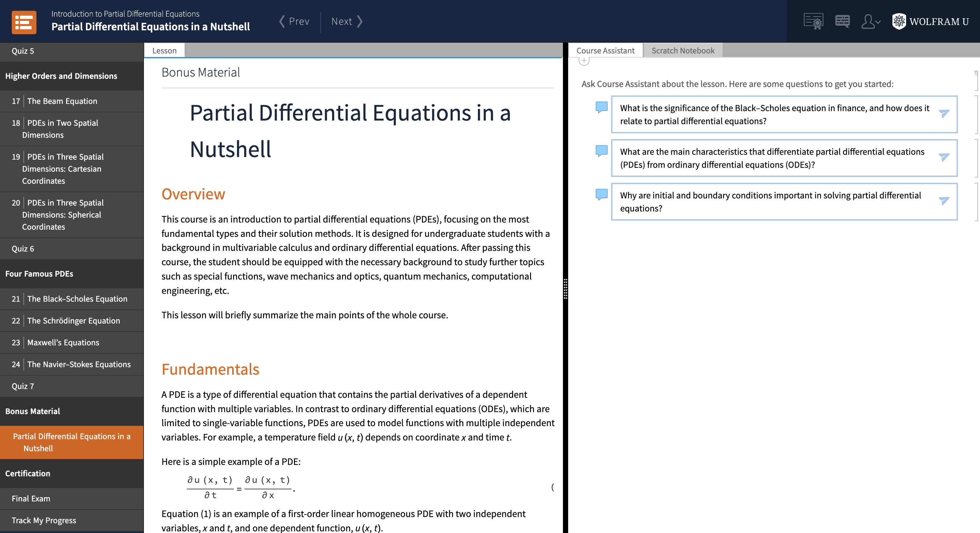Open the Final Exam page
Viewport: 980px width, 533px height.
pyautogui.click(x=30, y=498)
